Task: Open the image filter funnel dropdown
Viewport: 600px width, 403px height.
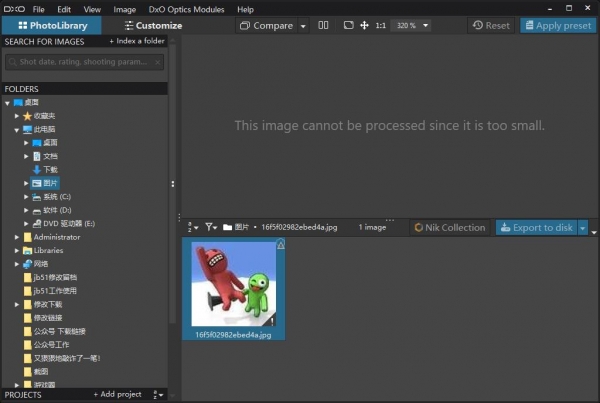Action: click(x=211, y=227)
